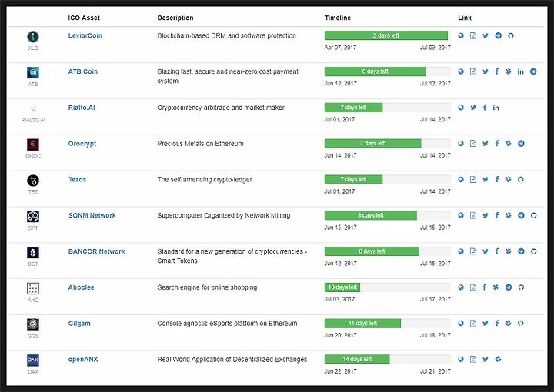
Task: Open the BANCOR Network asset page
Action: pyautogui.click(x=96, y=251)
